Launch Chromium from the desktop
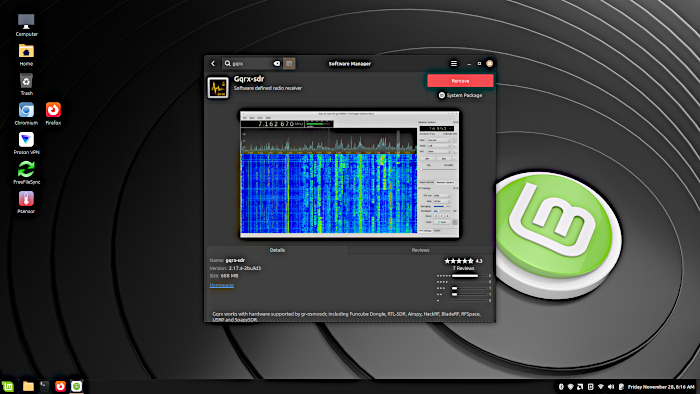This screenshot has width=700, height=394. (26, 114)
